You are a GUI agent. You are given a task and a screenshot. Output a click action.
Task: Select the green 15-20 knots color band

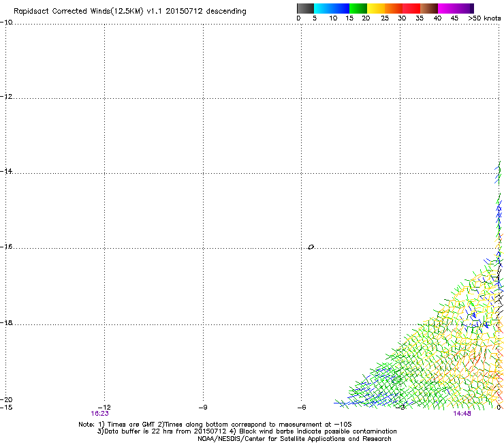tap(358, 8)
